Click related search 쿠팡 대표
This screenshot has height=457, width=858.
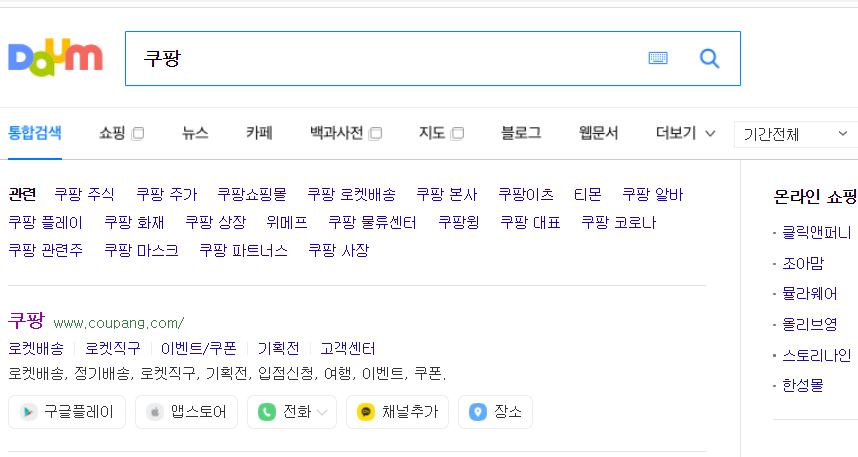[x=530, y=222]
